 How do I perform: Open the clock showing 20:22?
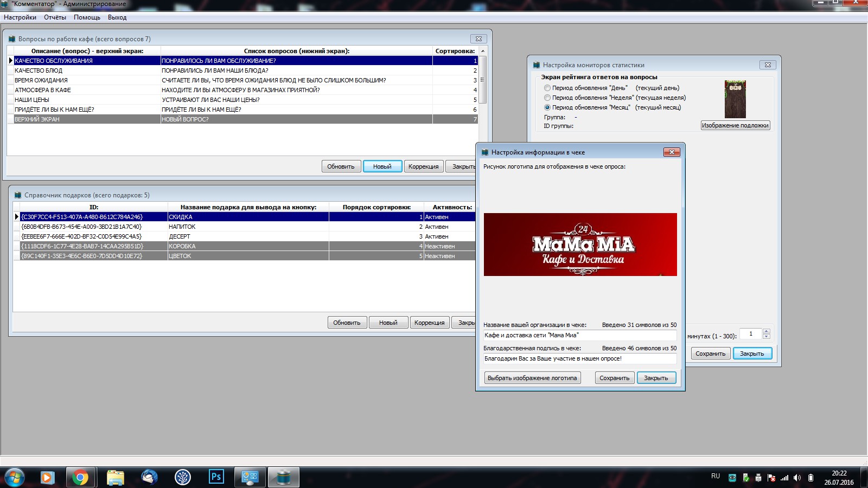[x=839, y=477]
